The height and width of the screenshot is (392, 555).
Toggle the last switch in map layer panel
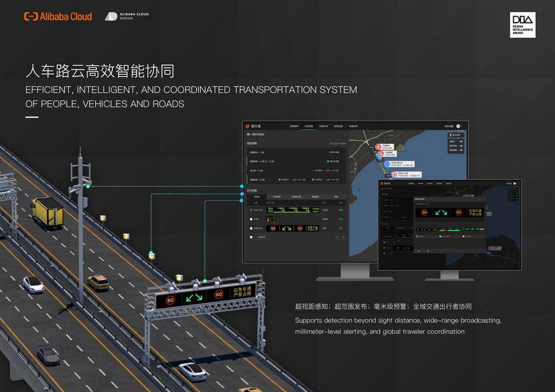(x=461, y=150)
